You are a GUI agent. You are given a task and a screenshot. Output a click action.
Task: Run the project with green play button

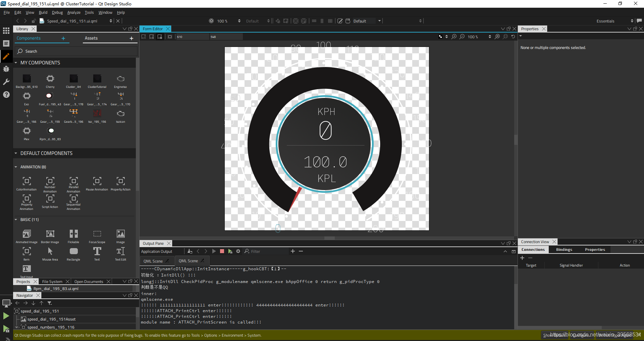coord(6,316)
